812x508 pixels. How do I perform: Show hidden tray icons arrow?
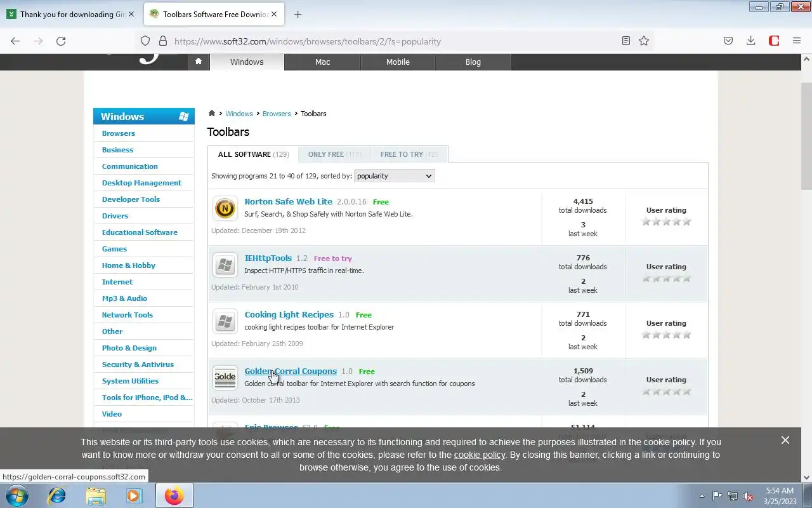702,496
